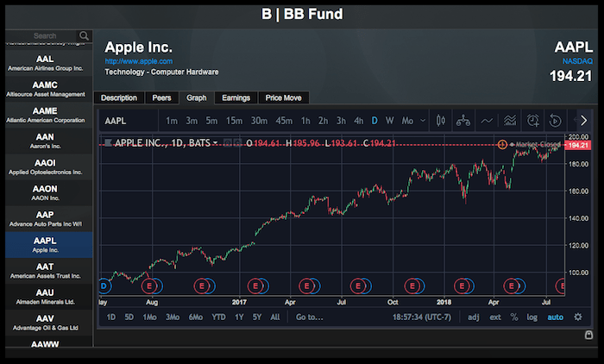
Task: Open the 18:57:34 (UTC-7) timezone menu
Action: [x=422, y=317]
